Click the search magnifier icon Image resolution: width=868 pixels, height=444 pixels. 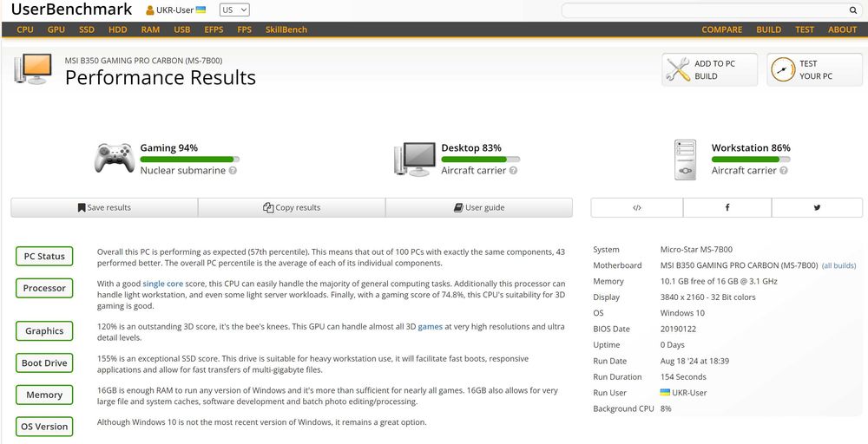tap(852, 10)
